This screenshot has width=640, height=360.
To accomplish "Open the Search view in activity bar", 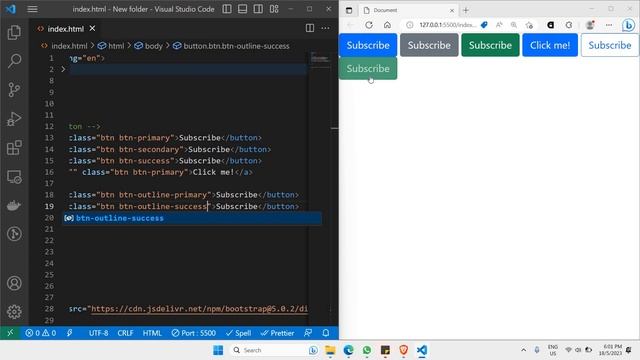I will click(x=14, y=61).
